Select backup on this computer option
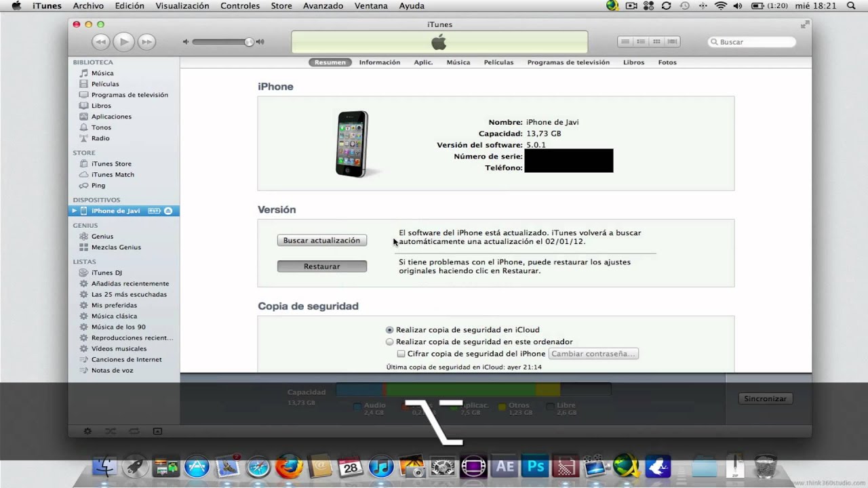Image resolution: width=868 pixels, height=488 pixels. tap(390, 342)
